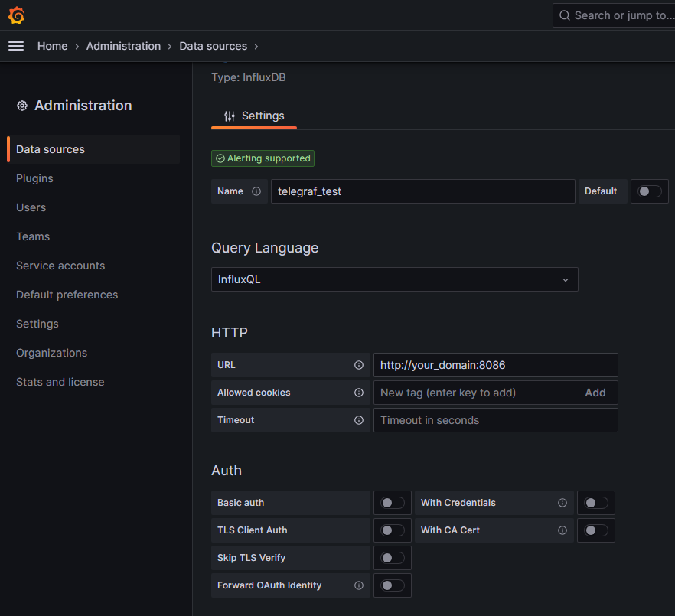The height and width of the screenshot is (616, 675).
Task: Enable Skip TLS Verify toggle
Action: (x=393, y=558)
